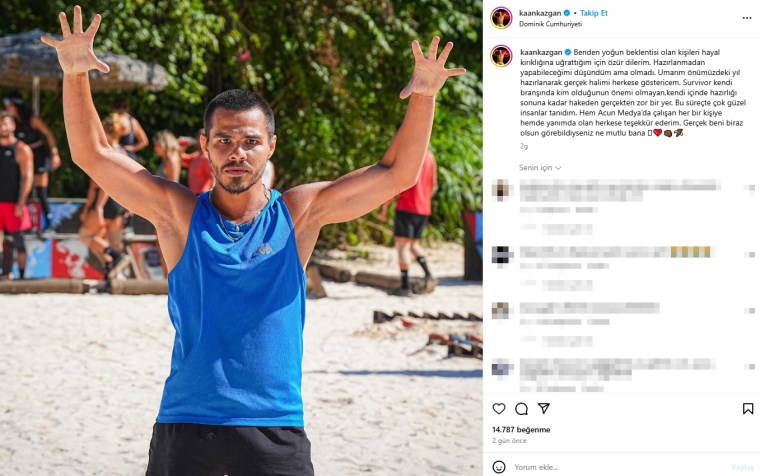Save post with bookmark icon

click(x=748, y=409)
